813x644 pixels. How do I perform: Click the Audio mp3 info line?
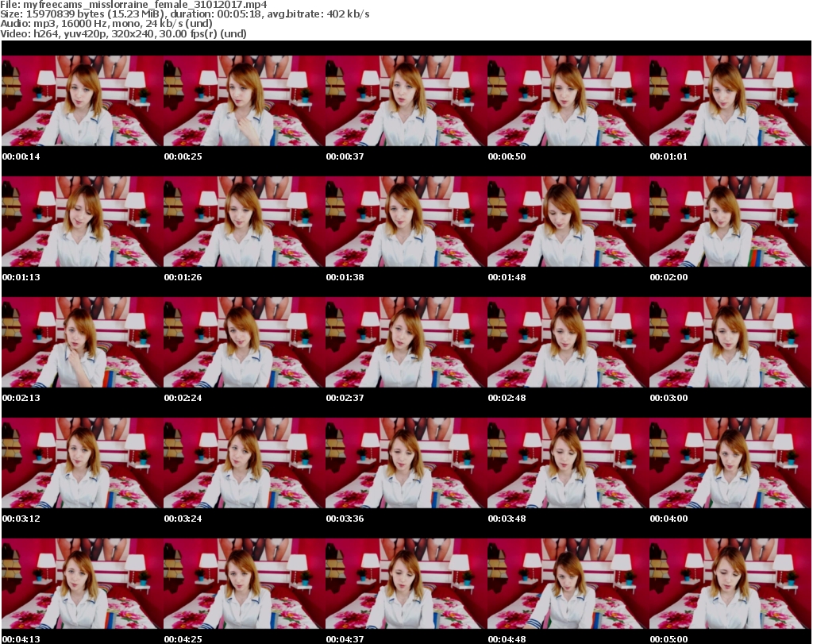click(106, 24)
